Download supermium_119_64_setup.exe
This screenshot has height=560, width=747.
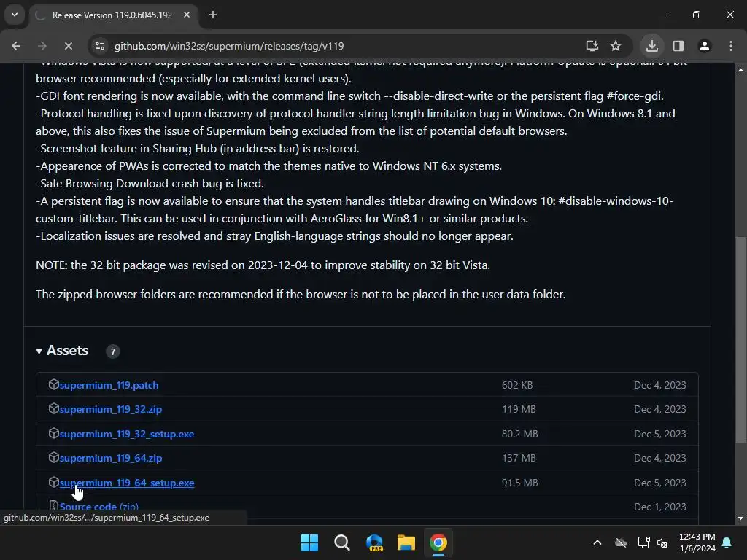click(x=127, y=483)
